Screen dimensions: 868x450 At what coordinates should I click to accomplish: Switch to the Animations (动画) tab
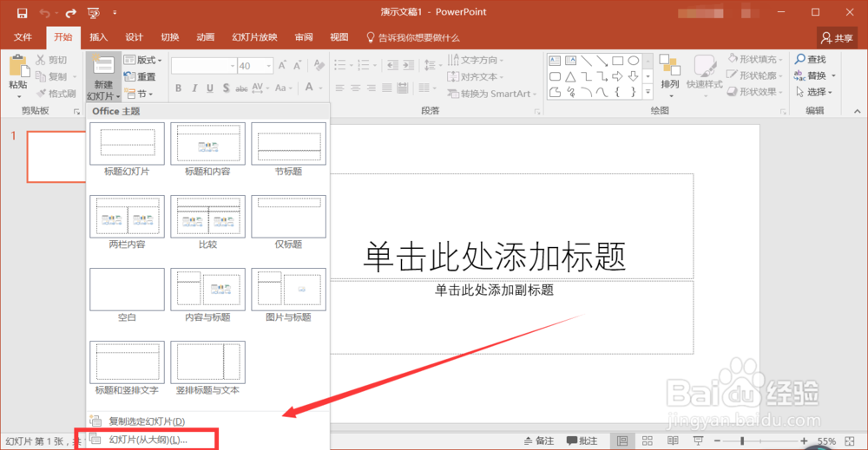[x=206, y=37]
